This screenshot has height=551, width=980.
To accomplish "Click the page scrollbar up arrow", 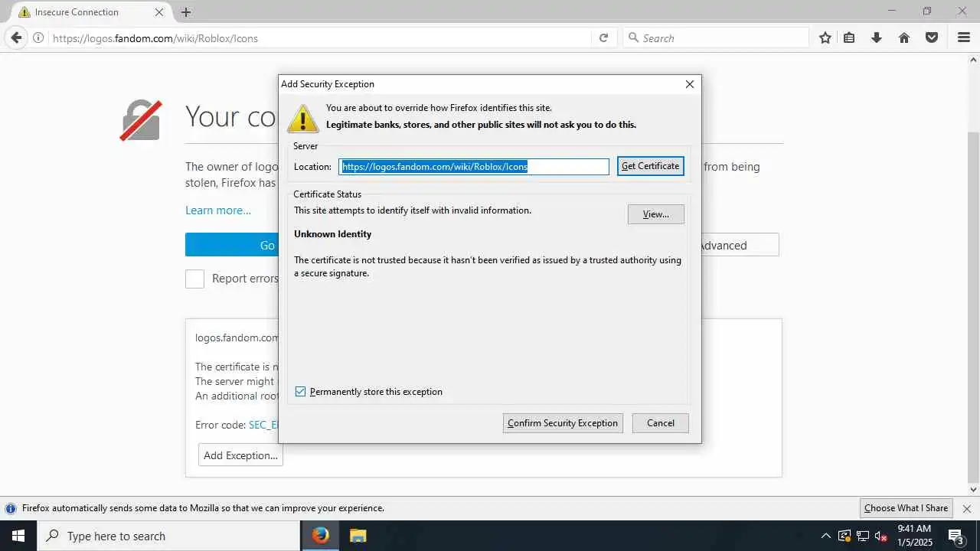I will click(974, 58).
